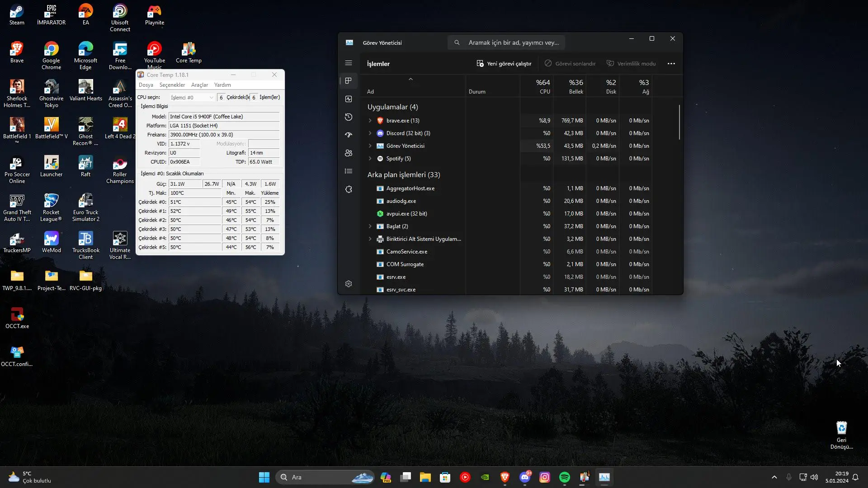This screenshot has width=868, height=488.
Task: Open the Araçlar menu in Core Temp
Action: (199, 85)
